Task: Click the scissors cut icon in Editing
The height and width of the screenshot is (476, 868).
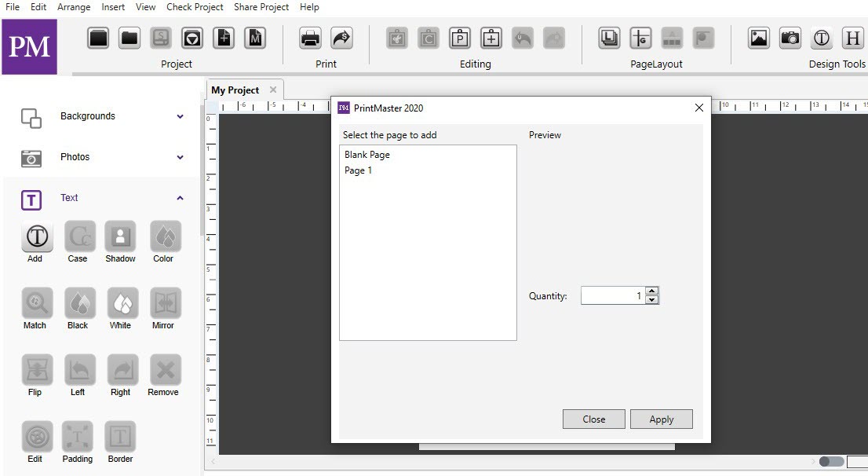Action: pyautogui.click(x=397, y=38)
